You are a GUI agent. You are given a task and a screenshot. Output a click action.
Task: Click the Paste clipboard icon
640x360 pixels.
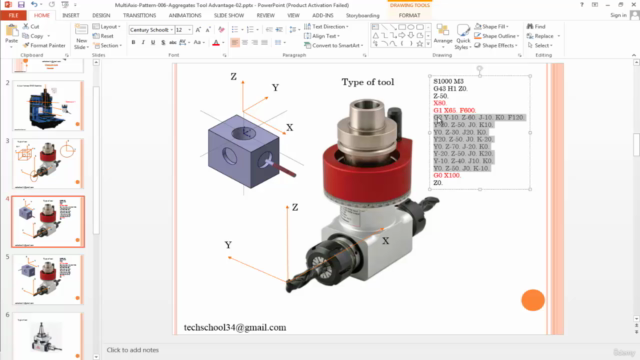[11, 31]
